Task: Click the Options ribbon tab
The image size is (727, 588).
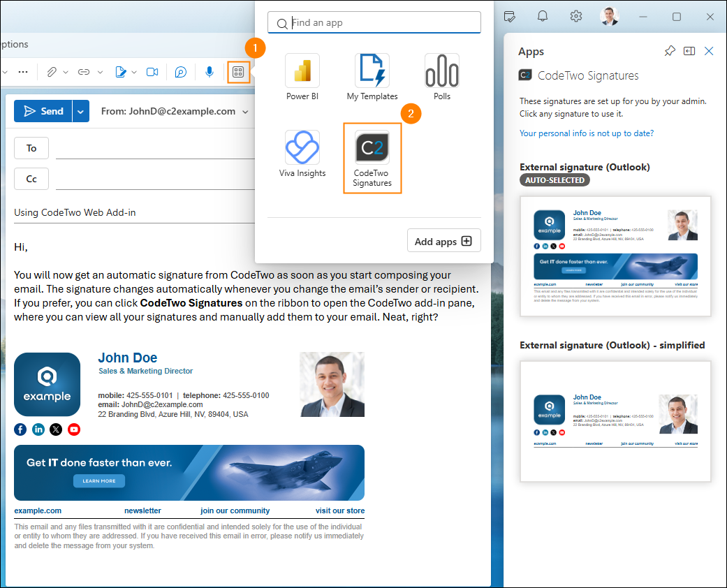Action: point(15,44)
